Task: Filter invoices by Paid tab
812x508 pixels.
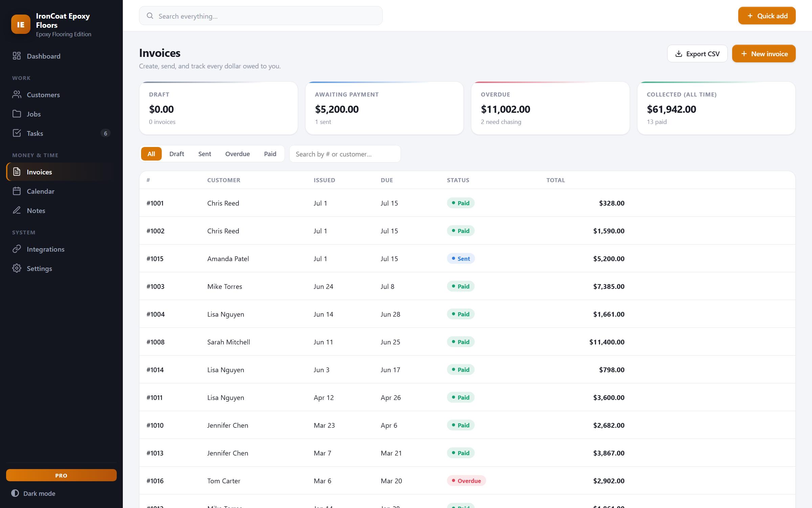Action: pos(270,154)
